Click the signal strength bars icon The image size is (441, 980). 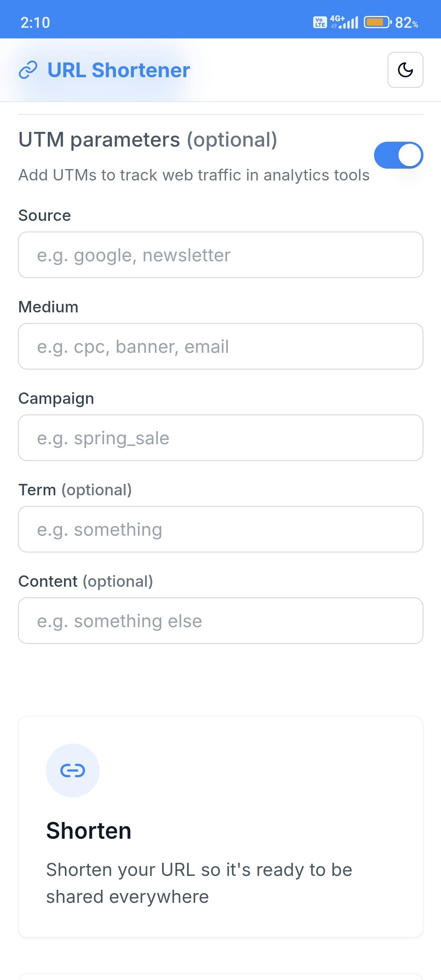tap(349, 22)
